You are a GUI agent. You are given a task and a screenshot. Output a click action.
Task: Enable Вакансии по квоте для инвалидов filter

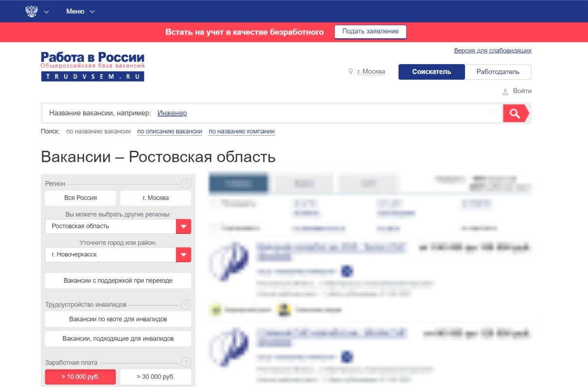[x=118, y=319]
